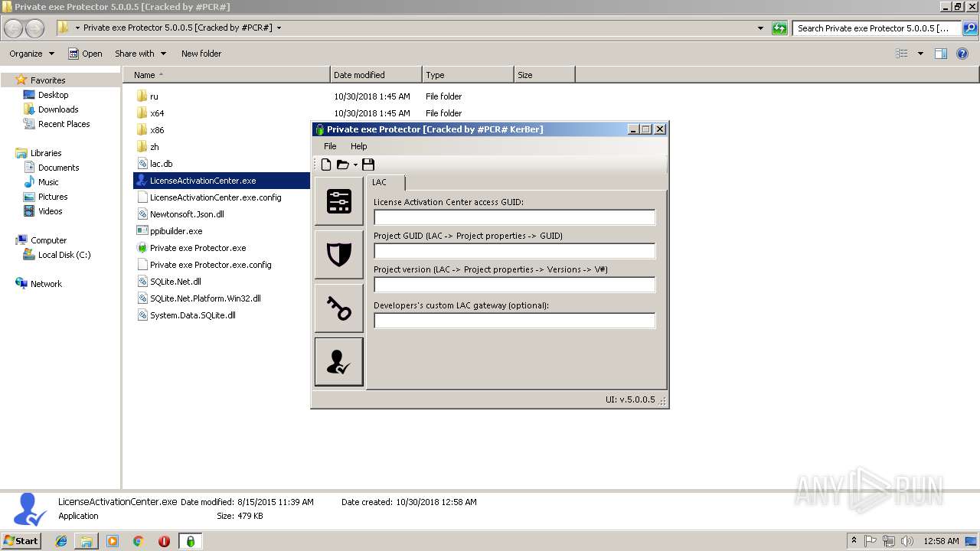
Task: Refresh the folder with green arrows icon
Action: tap(779, 28)
